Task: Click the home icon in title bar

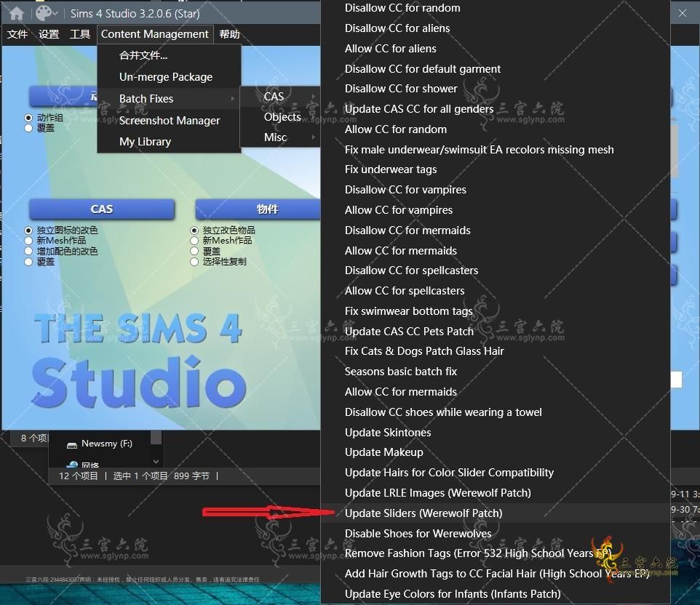Action: coord(17,13)
